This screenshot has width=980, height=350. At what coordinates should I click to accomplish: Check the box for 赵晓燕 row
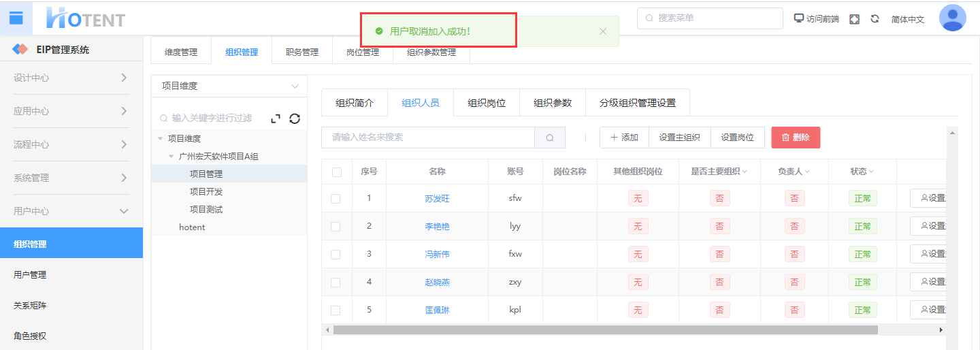pos(335,282)
